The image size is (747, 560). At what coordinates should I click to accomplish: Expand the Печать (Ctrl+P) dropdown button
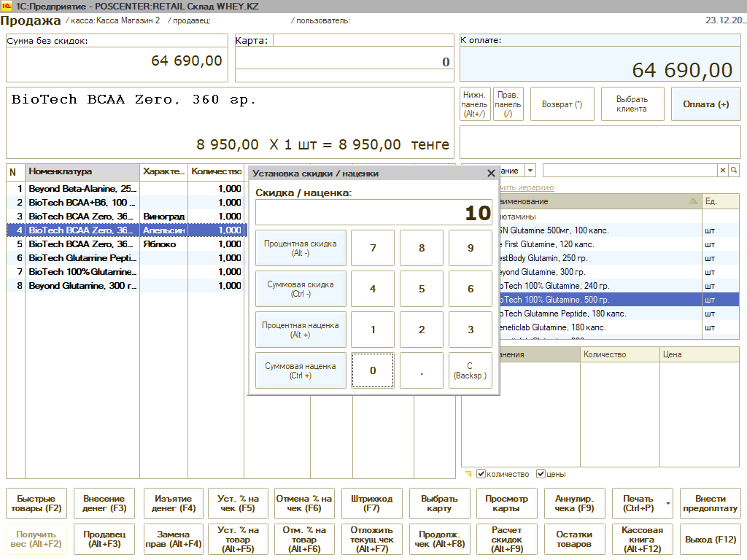click(667, 503)
